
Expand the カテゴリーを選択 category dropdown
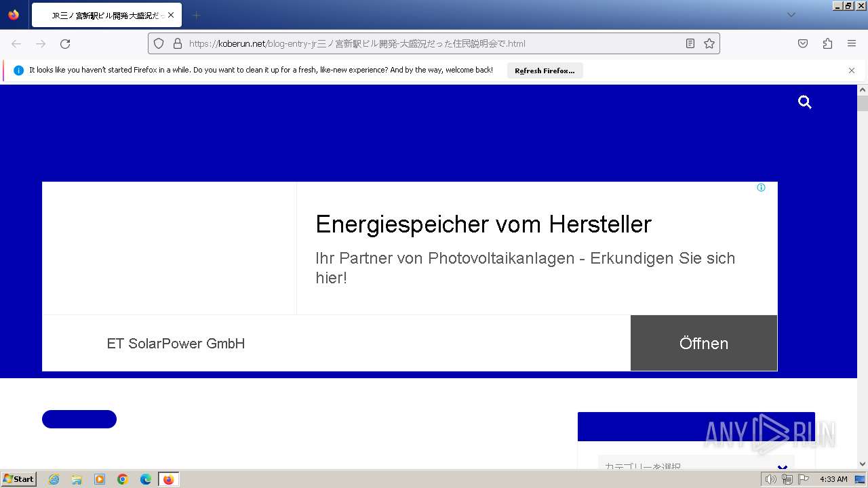[x=696, y=465]
